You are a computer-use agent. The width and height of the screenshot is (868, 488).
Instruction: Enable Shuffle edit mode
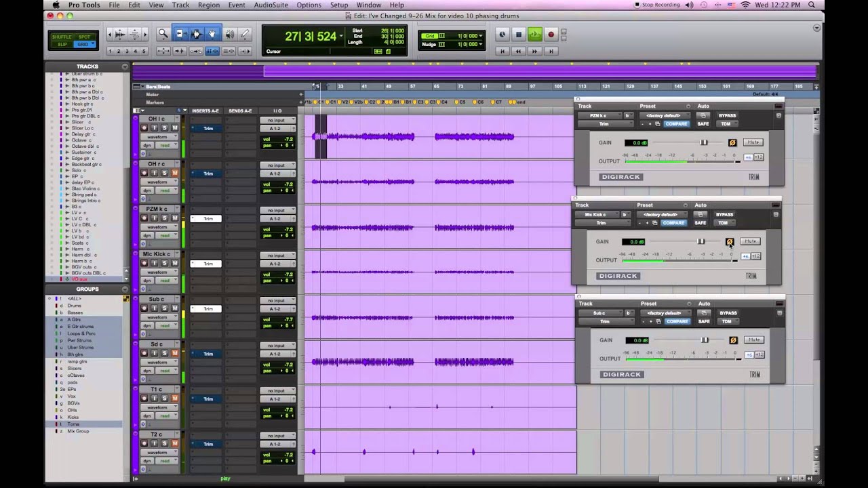(62, 37)
